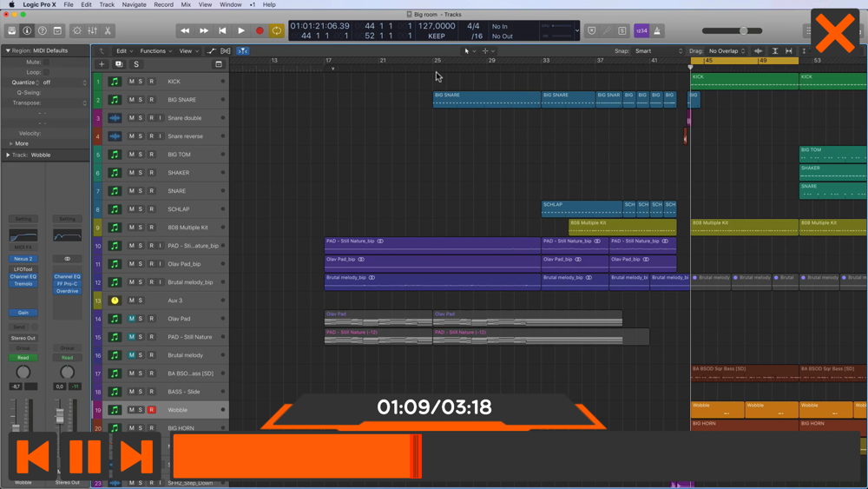
Task: Toggle the purple Count-in 1234 button
Action: click(641, 31)
